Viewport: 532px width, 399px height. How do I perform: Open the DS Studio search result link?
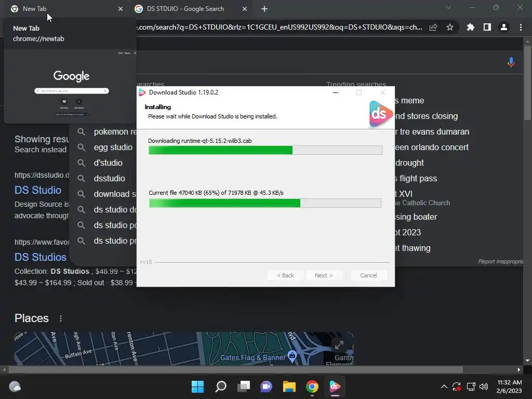37,190
